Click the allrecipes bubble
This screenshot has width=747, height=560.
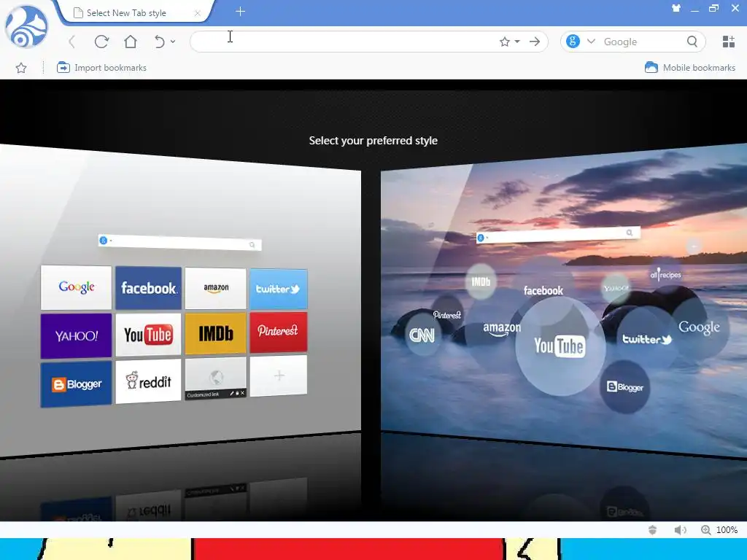coord(665,275)
